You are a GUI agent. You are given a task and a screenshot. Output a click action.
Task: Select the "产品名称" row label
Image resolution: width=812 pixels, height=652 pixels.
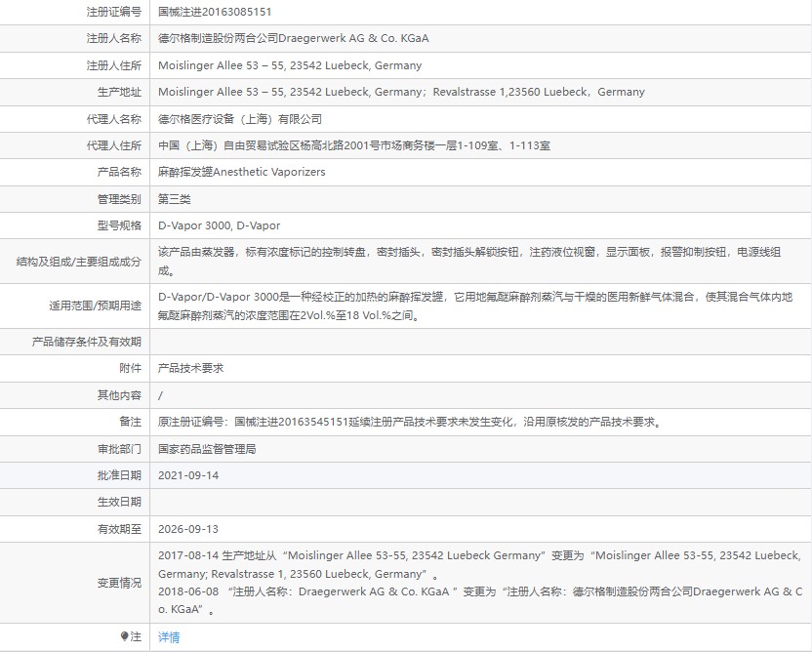pyautogui.click(x=119, y=172)
